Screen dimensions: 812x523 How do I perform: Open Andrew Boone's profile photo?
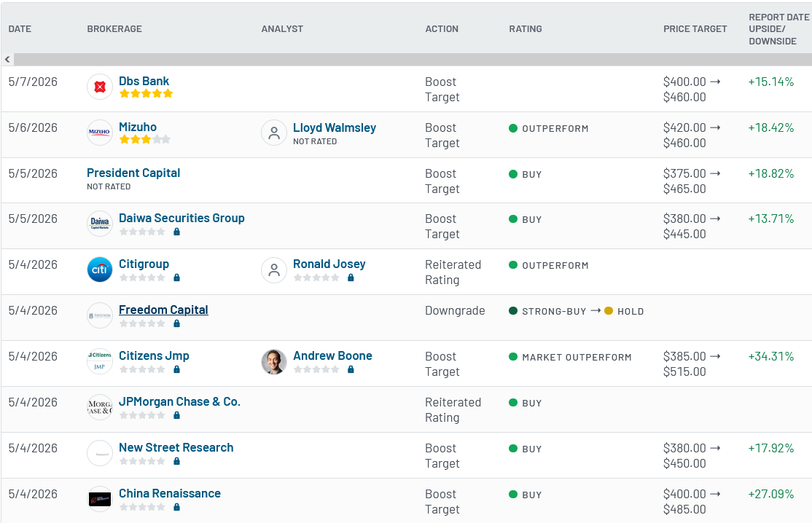(x=274, y=361)
